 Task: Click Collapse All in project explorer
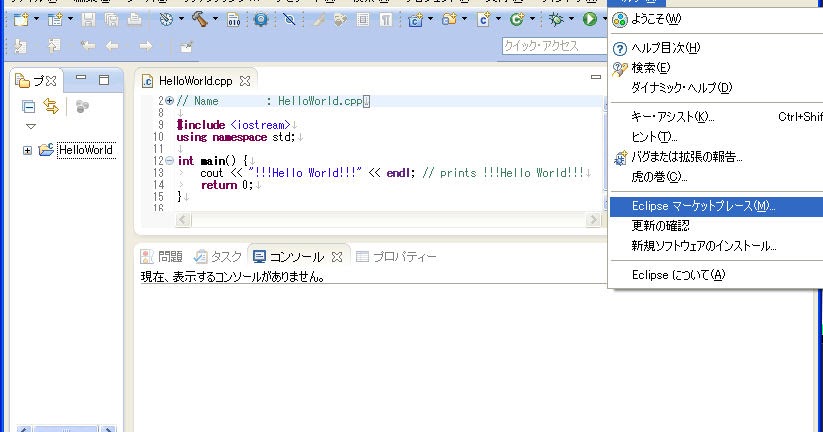[28, 107]
